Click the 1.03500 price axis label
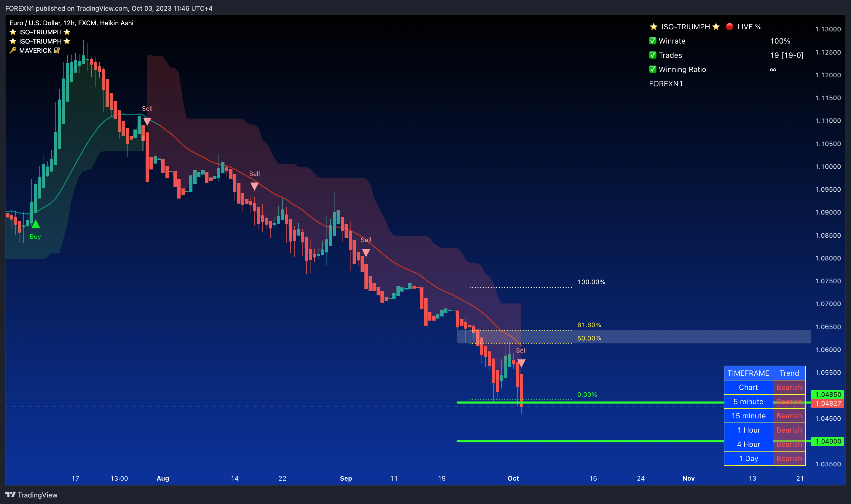This screenshot has height=504, width=851. point(828,464)
